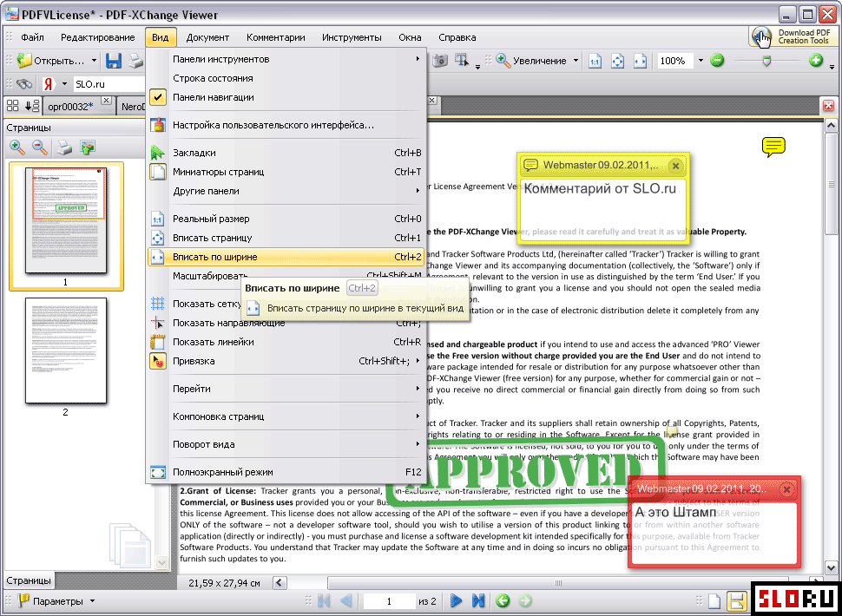Expand Другие панели submenu
Image resolution: width=842 pixels, height=616 pixels.
286,191
